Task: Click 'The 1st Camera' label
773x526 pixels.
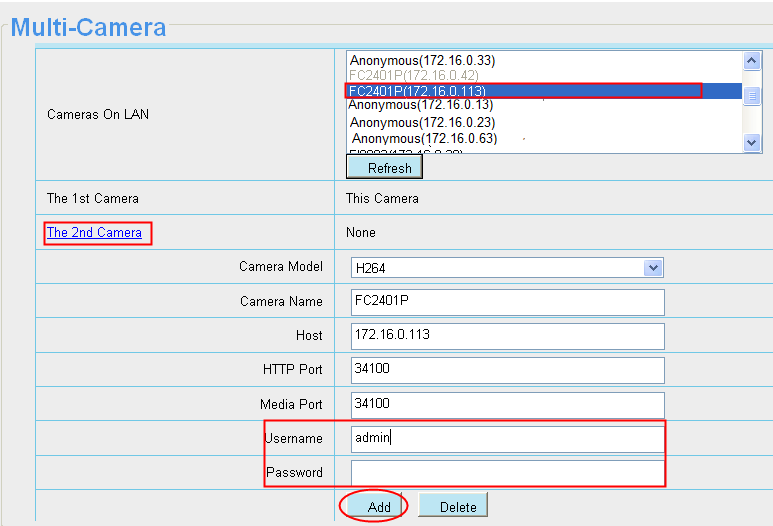Action: [93, 198]
